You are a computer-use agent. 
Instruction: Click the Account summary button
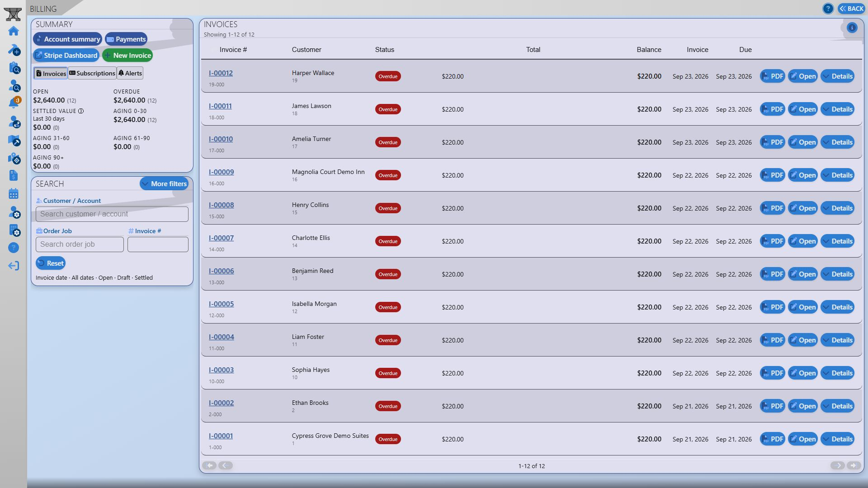point(67,39)
